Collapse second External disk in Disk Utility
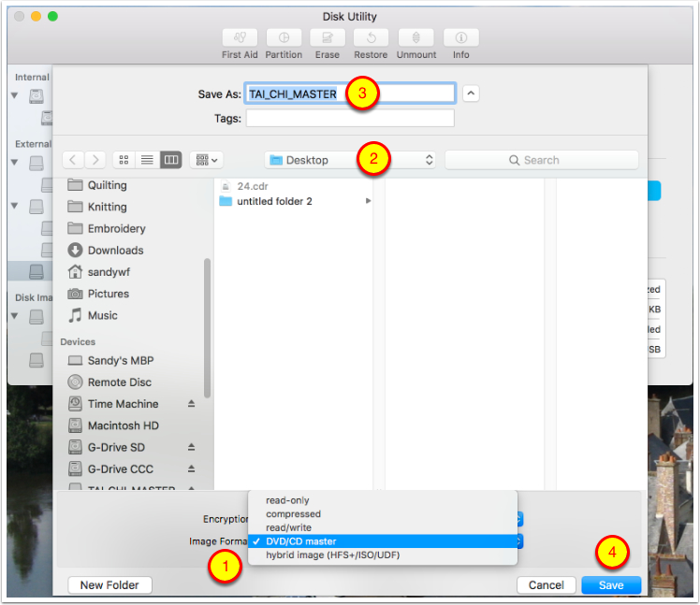 pyautogui.click(x=15, y=206)
